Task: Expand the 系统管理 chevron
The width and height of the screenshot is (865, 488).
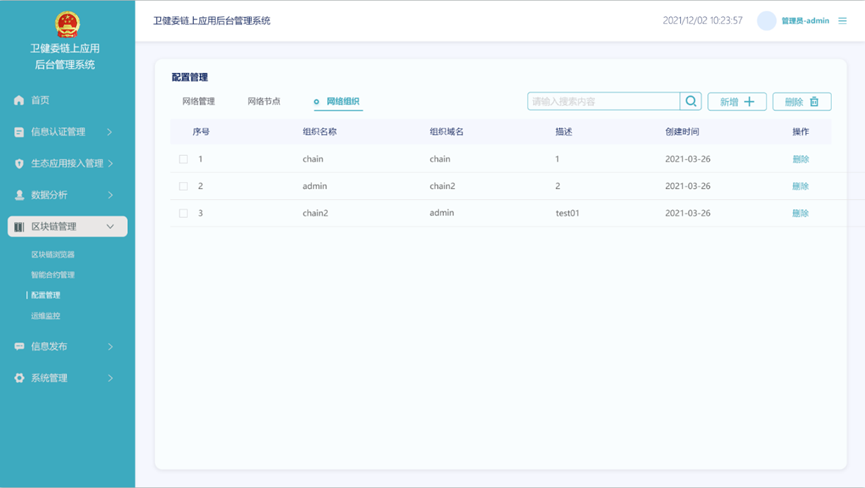Action: [x=110, y=378]
